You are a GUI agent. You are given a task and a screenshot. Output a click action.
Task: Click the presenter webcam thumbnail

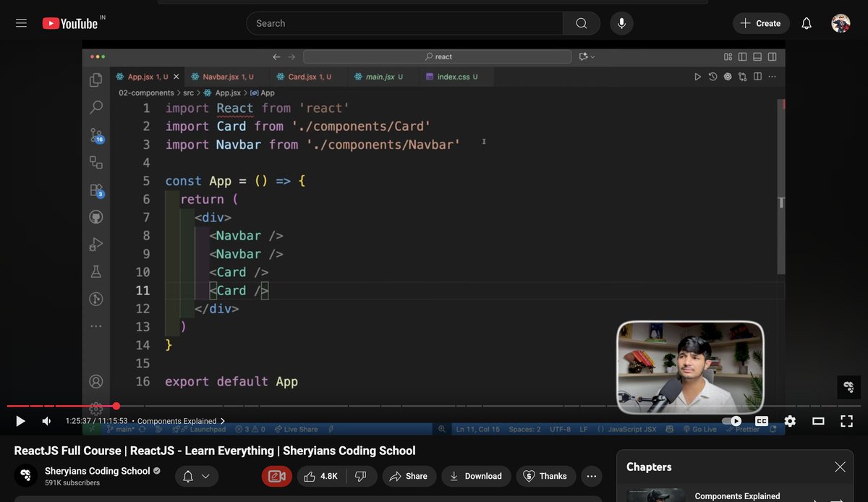point(690,367)
